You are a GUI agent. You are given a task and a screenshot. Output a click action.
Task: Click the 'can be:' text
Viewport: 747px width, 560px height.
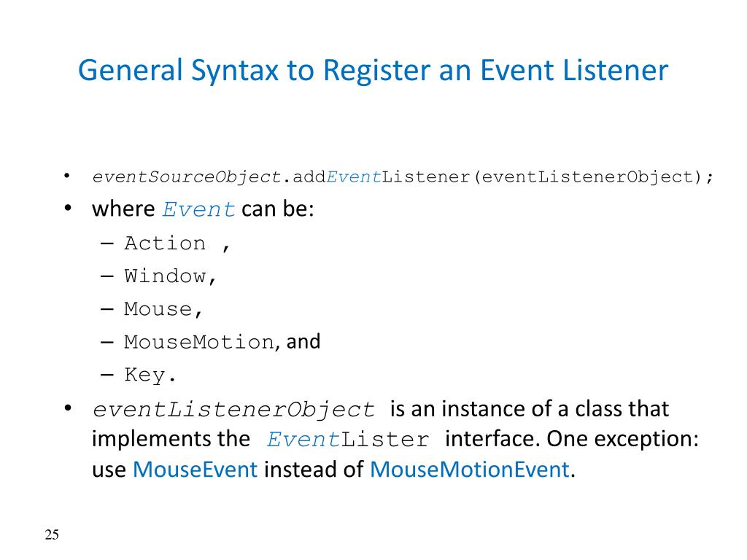[x=278, y=210]
